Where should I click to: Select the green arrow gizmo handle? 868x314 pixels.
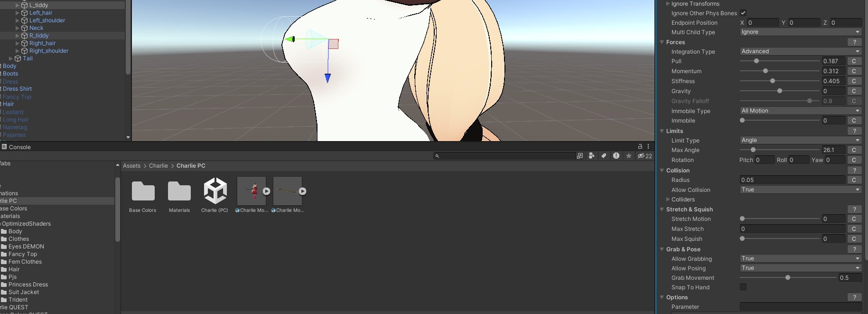(x=290, y=39)
